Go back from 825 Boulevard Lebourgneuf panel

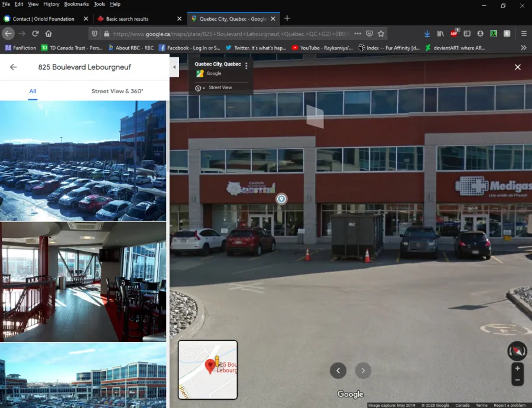point(13,67)
